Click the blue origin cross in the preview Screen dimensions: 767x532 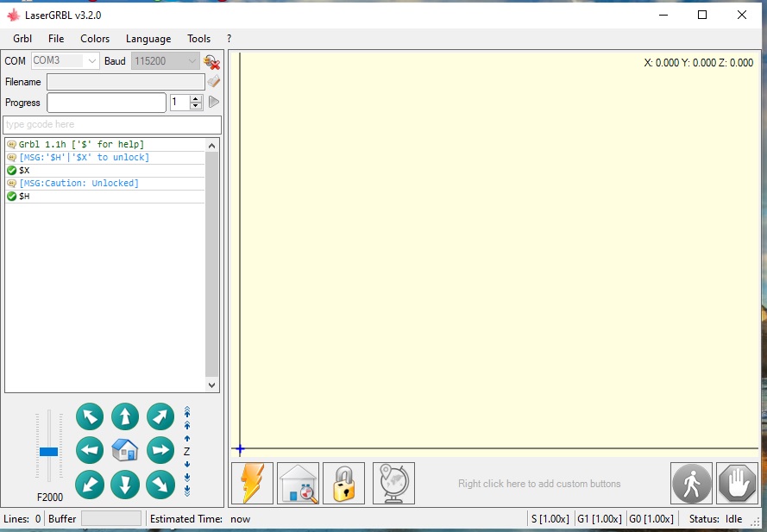(240, 448)
